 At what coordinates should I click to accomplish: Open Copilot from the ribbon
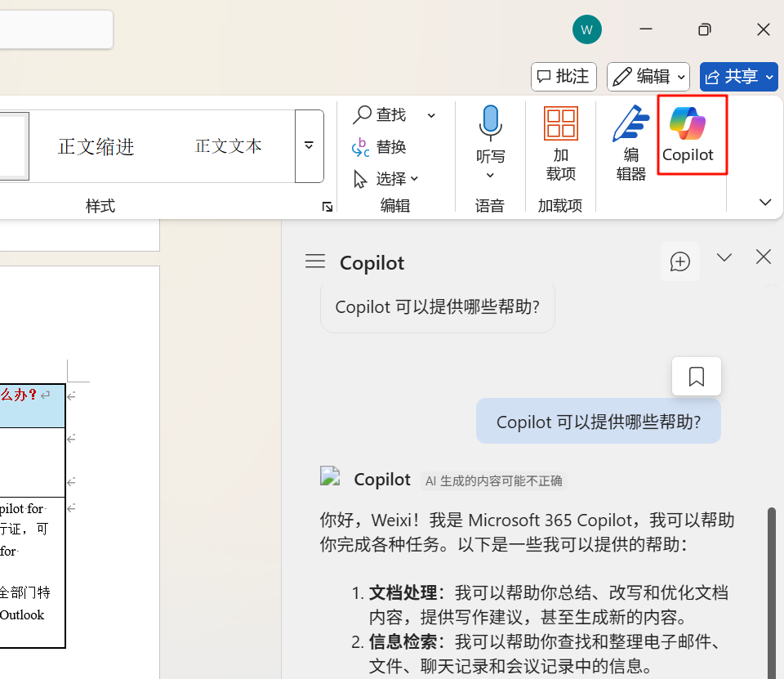pyautogui.click(x=688, y=135)
